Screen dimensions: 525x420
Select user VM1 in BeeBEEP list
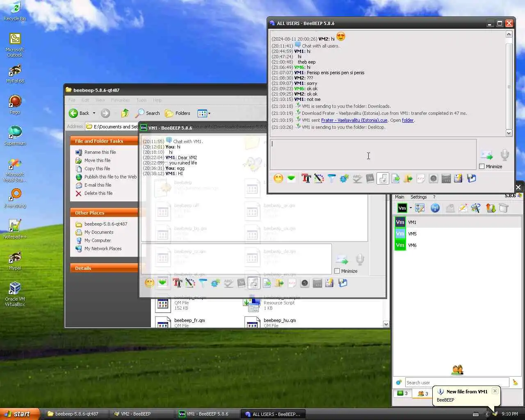457,222
